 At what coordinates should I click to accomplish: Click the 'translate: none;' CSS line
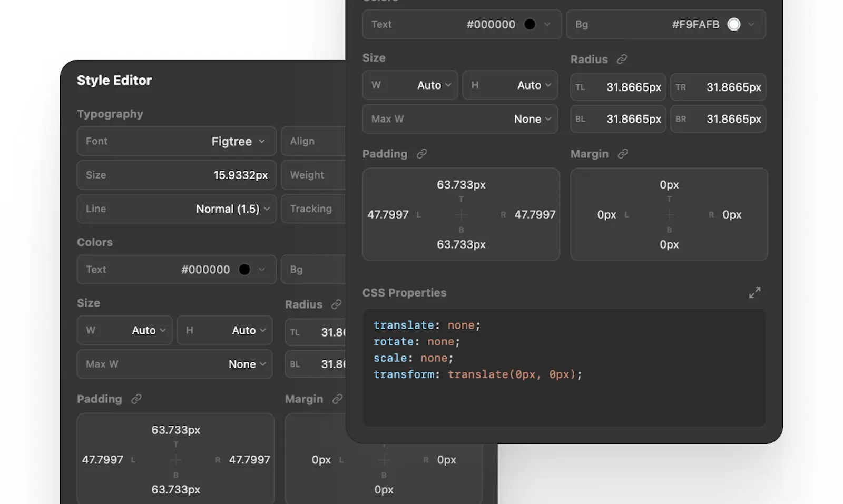tap(427, 325)
